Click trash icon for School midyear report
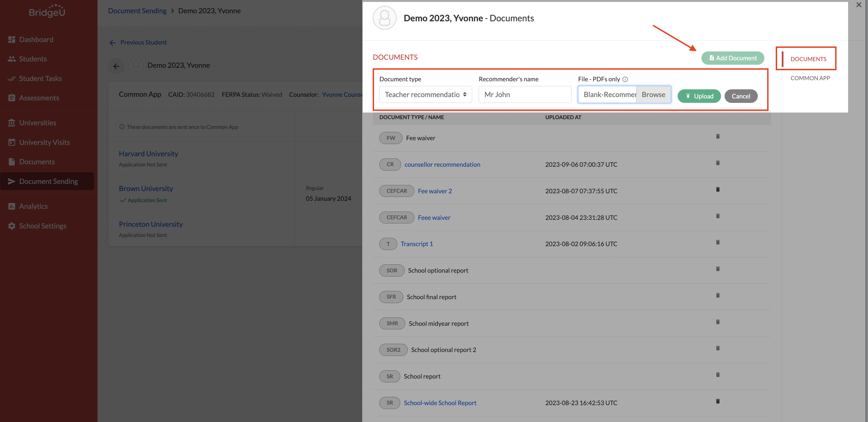This screenshot has height=422, width=868. [718, 322]
